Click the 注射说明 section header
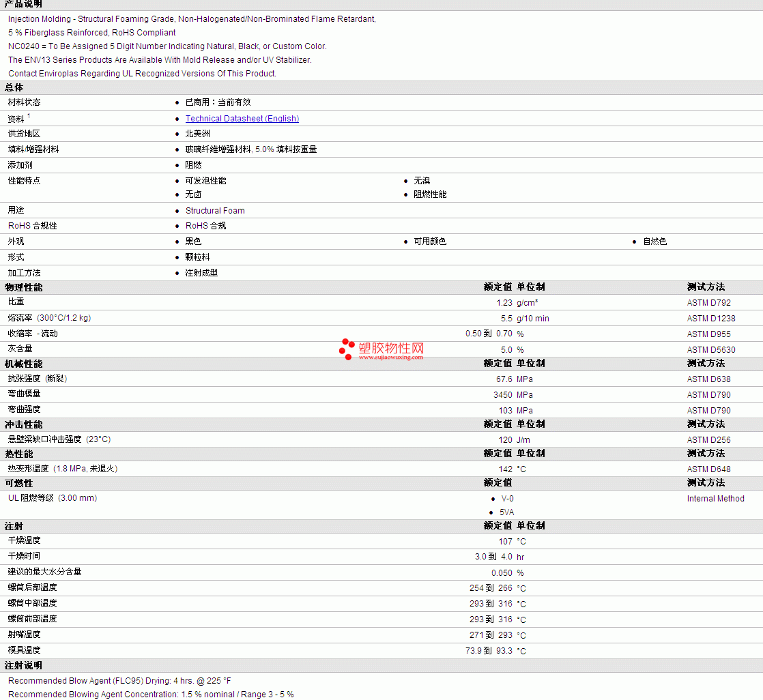Screen dimensions: 763x700 coord(23,665)
